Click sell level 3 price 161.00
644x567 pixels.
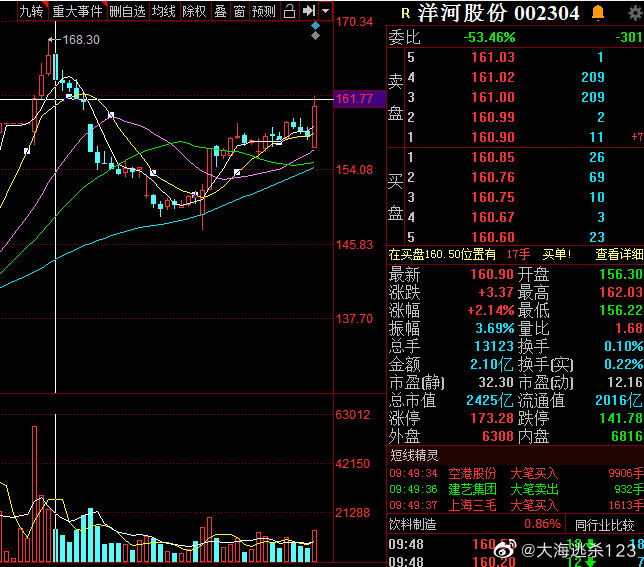pyautogui.click(x=493, y=97)
